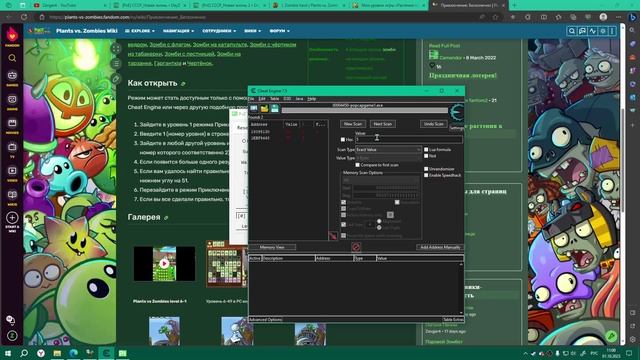This screenshot has width=640, height=360.
Task: Click the Undo Scan button
Action: pos(433,124)
